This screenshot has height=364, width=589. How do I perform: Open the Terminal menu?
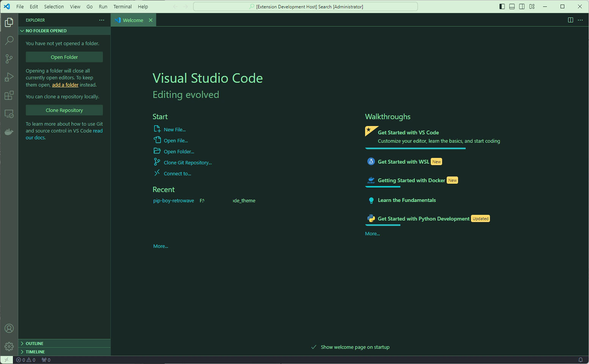(123, 6)
